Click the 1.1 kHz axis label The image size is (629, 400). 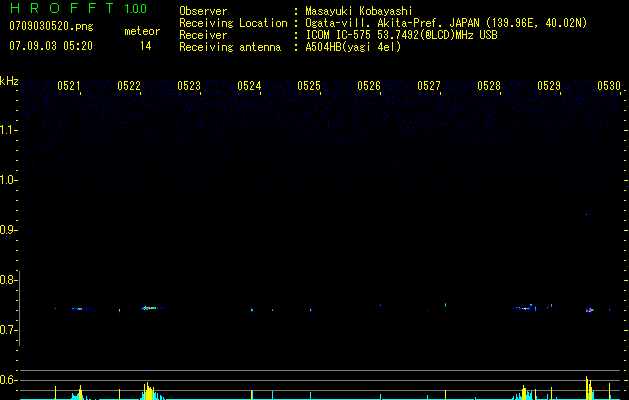click(7, 130)
